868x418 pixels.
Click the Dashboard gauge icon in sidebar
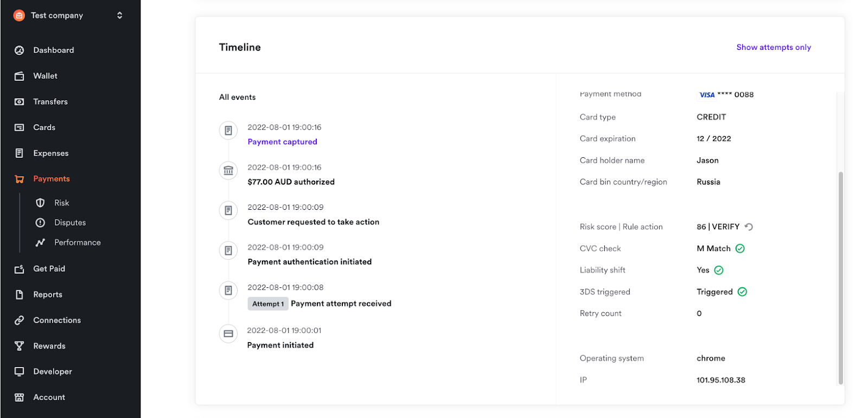(x=20, y=50)
